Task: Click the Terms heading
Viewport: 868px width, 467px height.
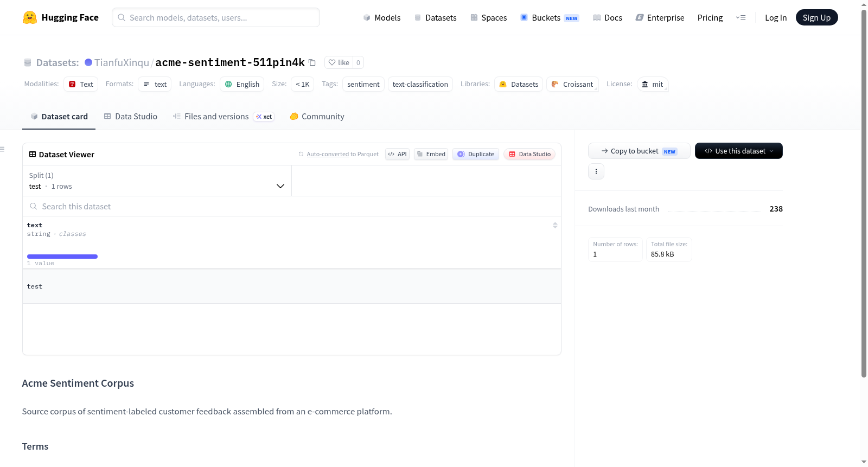Action: pyautogui.click(x=35, y=446)
